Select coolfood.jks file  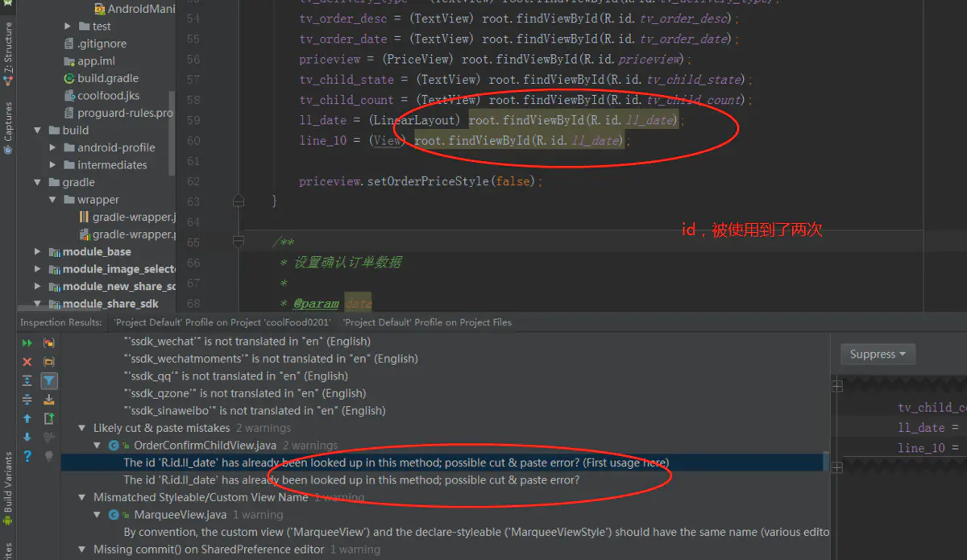pos(102,96)
